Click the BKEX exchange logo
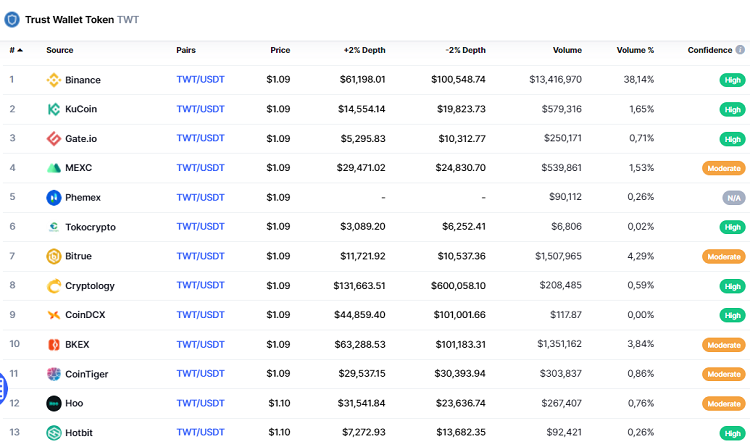 pos(54,345)
